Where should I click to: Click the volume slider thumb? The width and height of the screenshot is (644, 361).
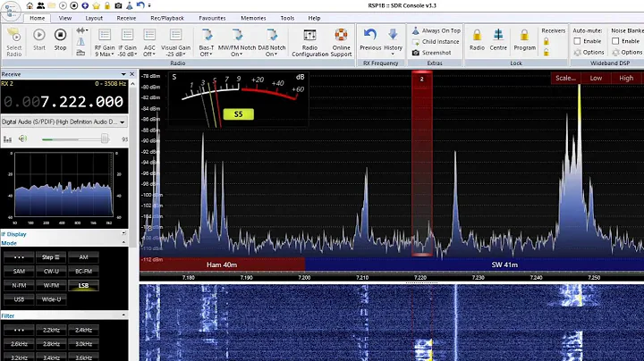tap(105, 139)
